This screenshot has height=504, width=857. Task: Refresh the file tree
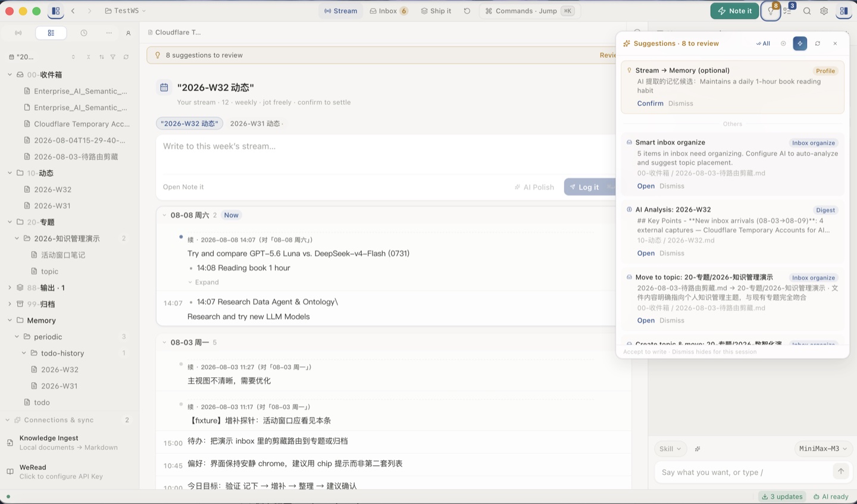tap(126, 57)
